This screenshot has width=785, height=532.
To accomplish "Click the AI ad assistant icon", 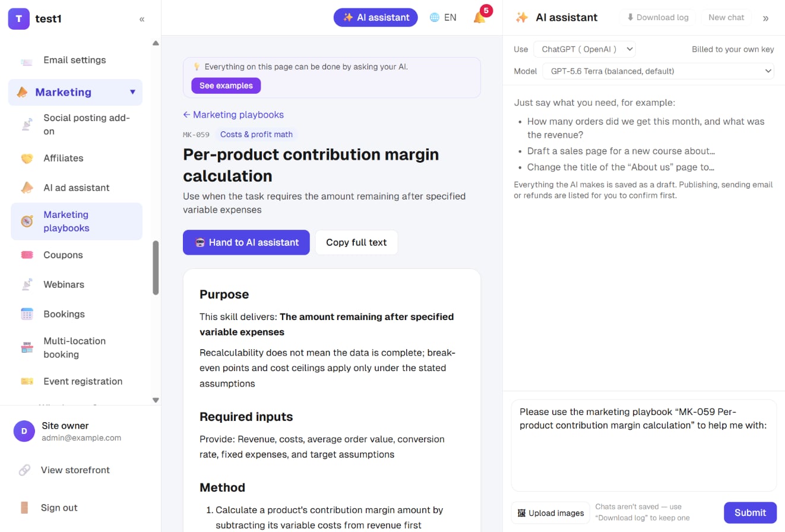I will click(27, 188).
